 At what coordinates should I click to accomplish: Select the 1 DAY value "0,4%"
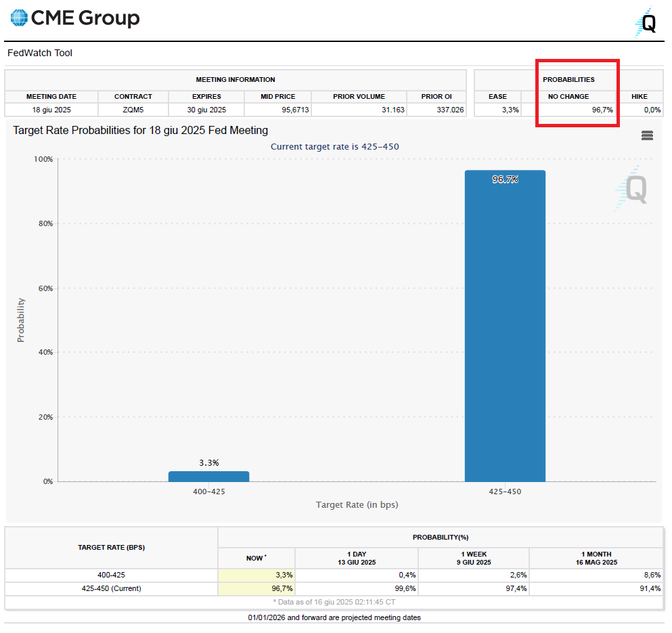coord(407,575)
